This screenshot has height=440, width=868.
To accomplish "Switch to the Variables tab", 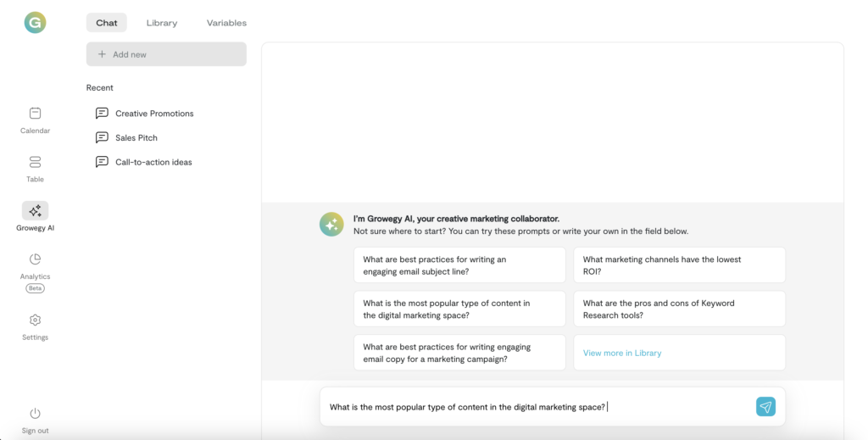I will pos(226,23).
